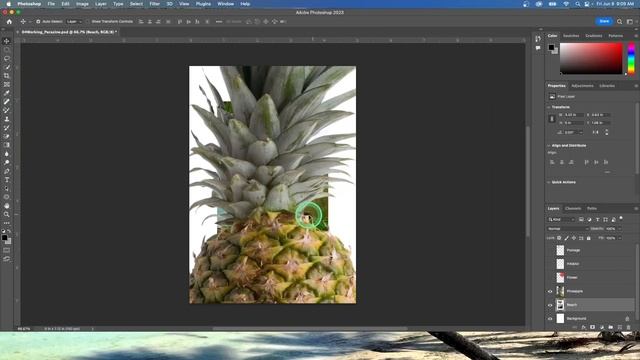Select the Move tool in the toolbar
Viewport: 640px width, 360px height.
coord(7,41)
